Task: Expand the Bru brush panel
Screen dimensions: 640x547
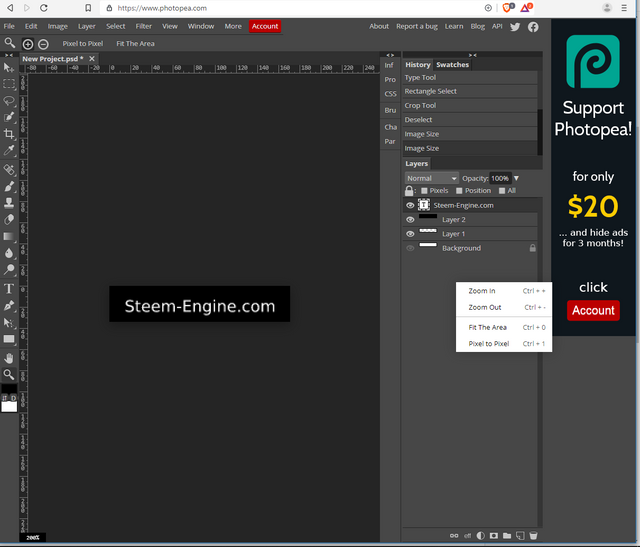Action: point(390,110)
